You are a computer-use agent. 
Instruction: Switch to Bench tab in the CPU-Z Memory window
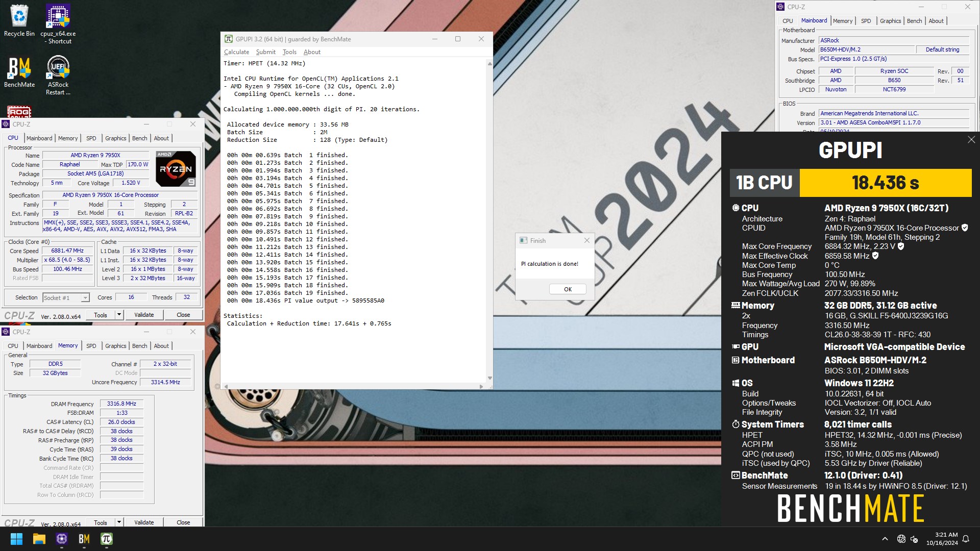tap(139, 346)
